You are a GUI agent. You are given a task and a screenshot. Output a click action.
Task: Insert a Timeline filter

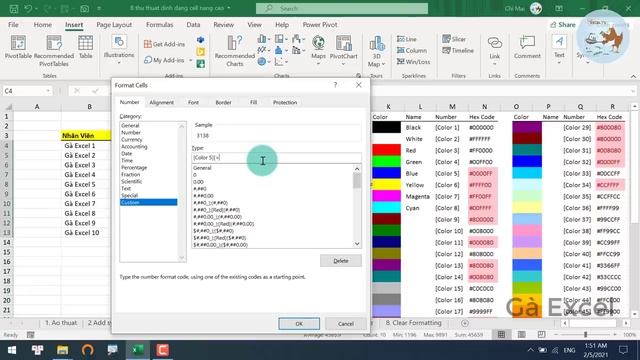[x=458, y=51]
